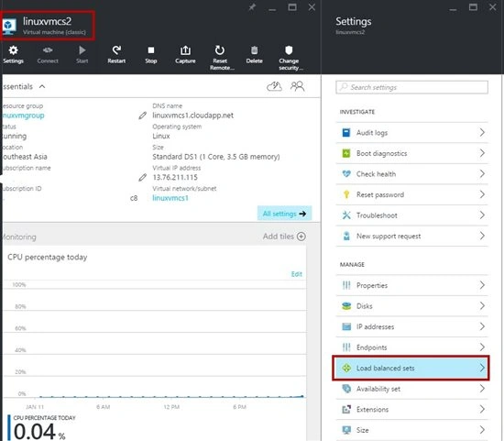
Task: Expand IP addresses chevron
Action: [482, 326]
